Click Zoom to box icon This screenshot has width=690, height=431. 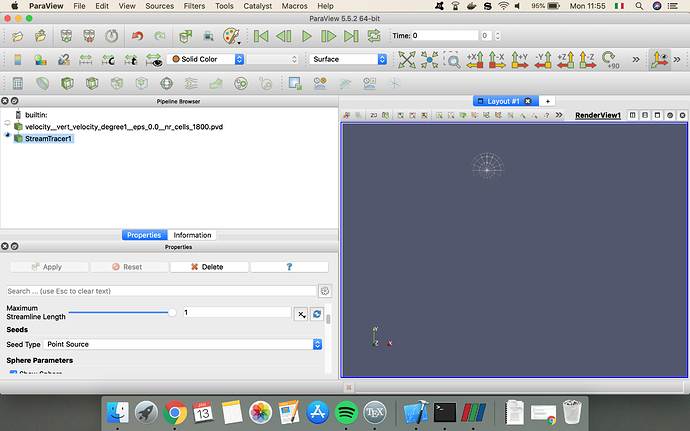(x=452, y=59)
